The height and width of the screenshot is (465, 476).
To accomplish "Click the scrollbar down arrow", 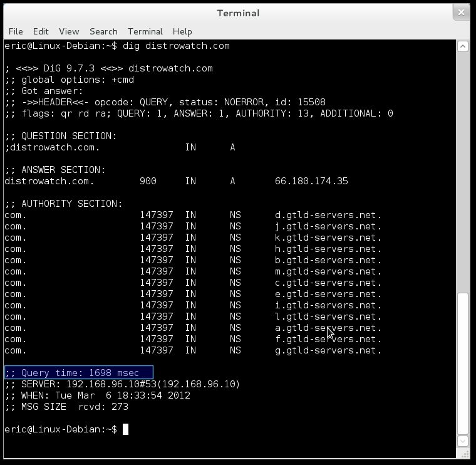I will pyautogui.click(x=463, y=441).
